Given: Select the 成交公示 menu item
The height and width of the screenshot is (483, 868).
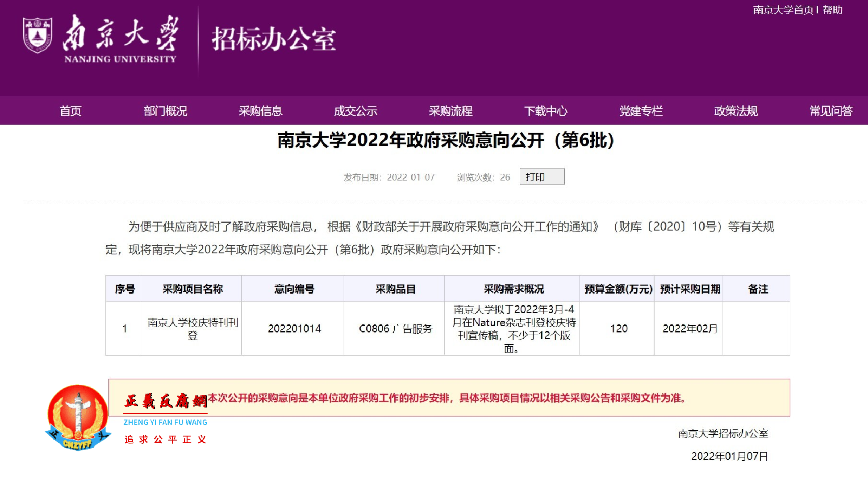Looking at the screenshot, I should click(x=356, y=111).
